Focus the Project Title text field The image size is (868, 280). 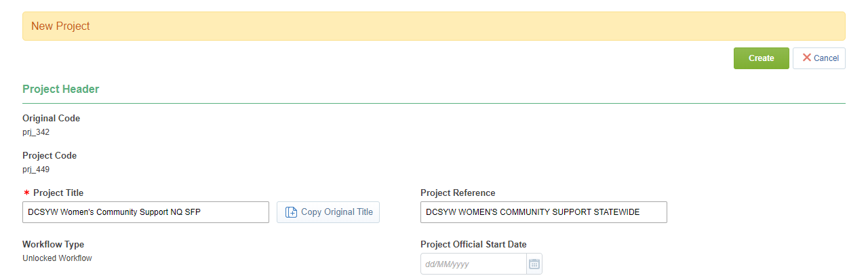(x=145, y=212)
